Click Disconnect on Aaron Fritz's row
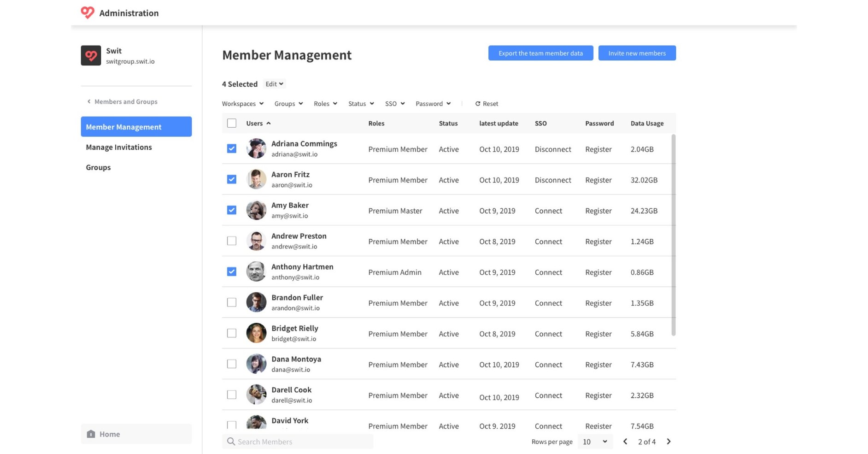The width and height of the screenshot is (868, 454). 552,180
